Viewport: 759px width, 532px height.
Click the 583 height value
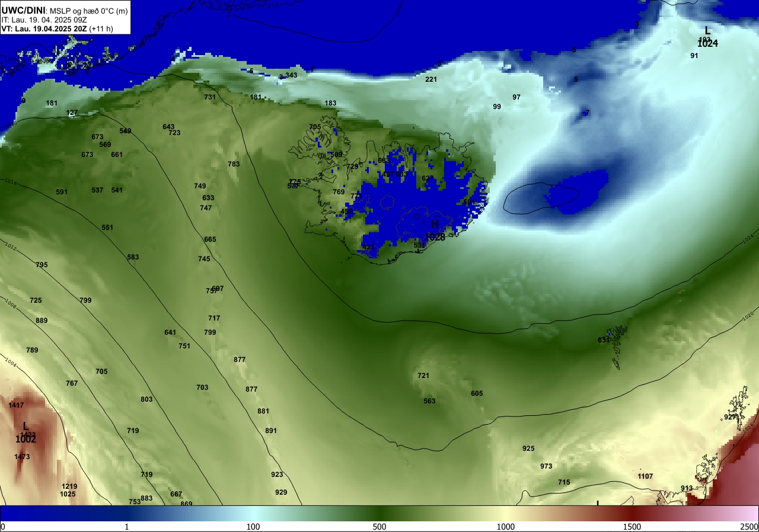click(x=133, y=257)
